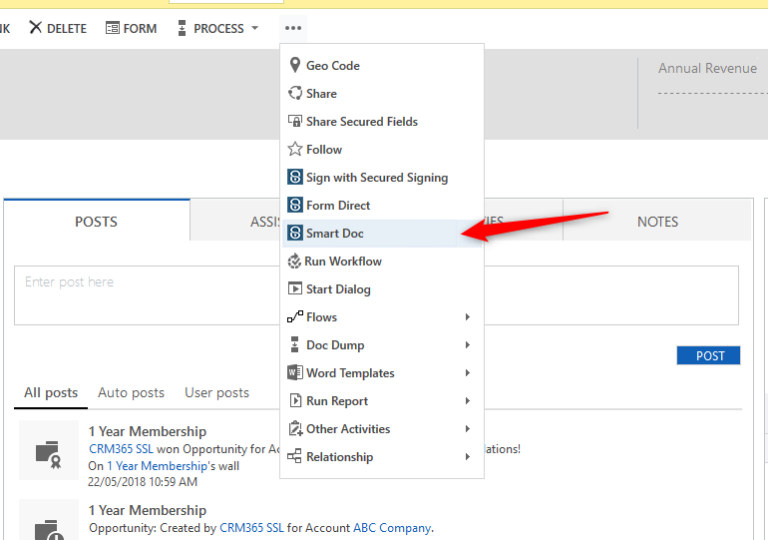Click the Geo Code pin icon

pos(295,65)
